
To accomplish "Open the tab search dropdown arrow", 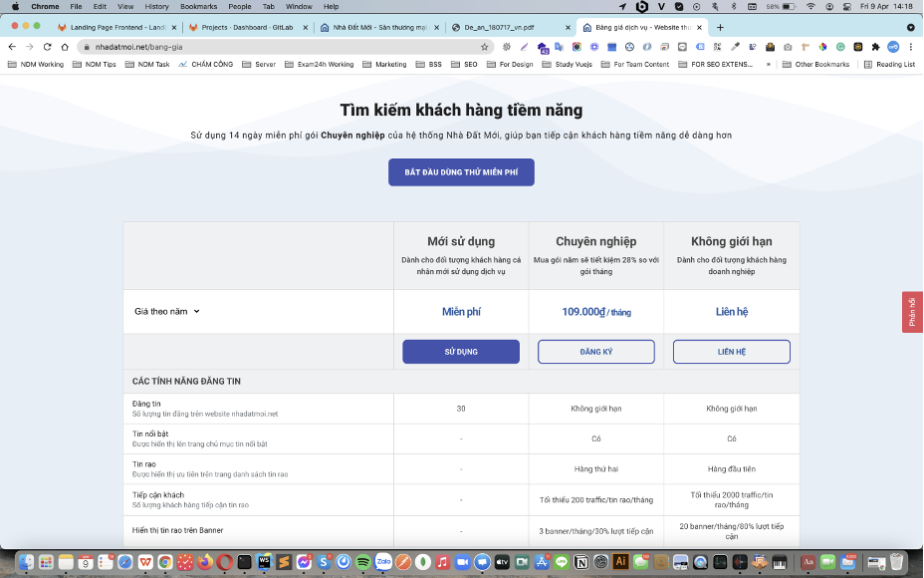I will 910,27.
